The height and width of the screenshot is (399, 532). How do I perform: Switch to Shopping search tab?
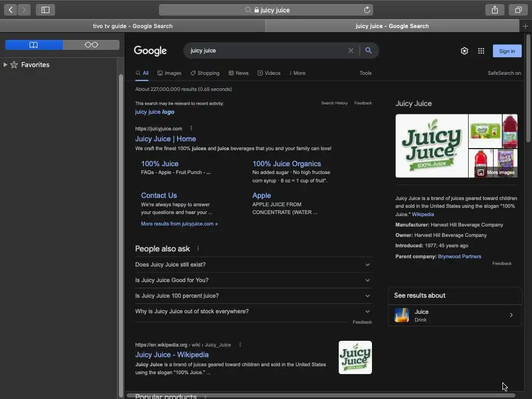[x=205, y=73]
